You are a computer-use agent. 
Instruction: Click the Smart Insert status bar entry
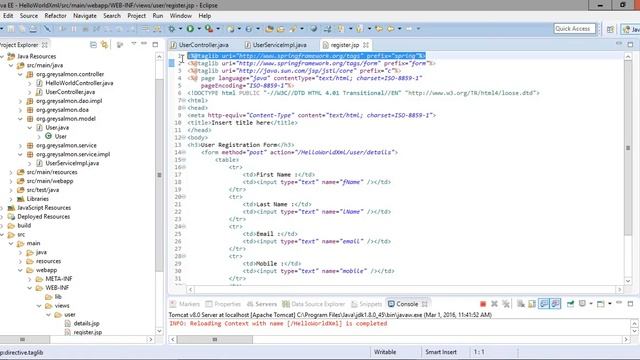441,352
